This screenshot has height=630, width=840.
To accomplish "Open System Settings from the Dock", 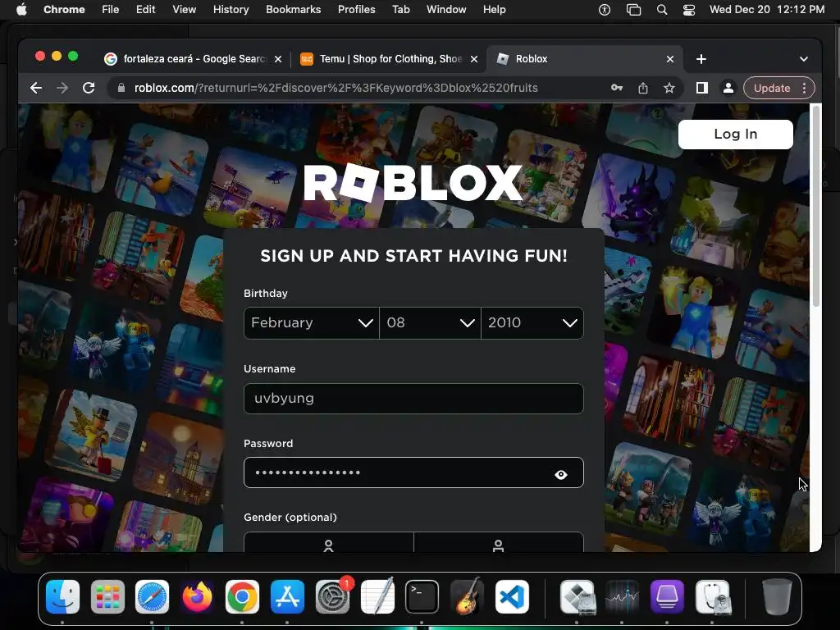I will [333, 597].
